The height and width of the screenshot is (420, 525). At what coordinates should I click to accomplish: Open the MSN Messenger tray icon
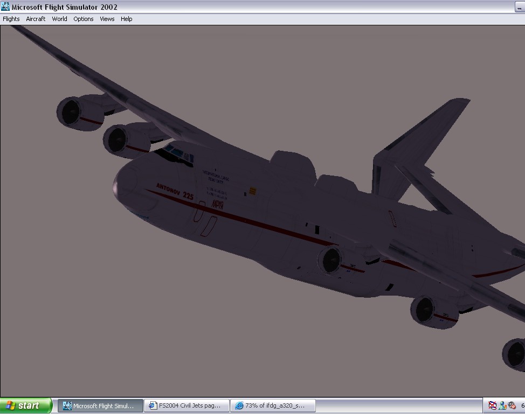(502, 405)
